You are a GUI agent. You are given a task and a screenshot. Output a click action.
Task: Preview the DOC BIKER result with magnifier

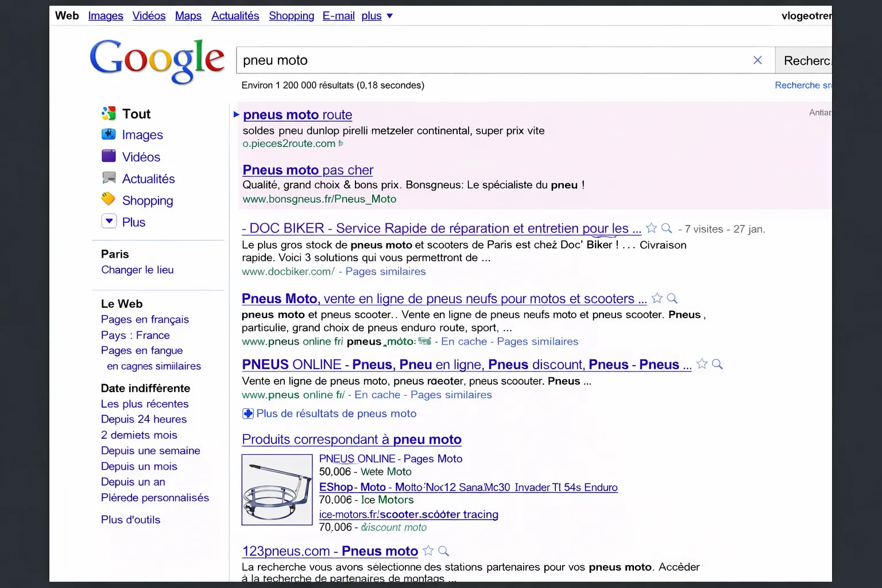click(667, 228)
